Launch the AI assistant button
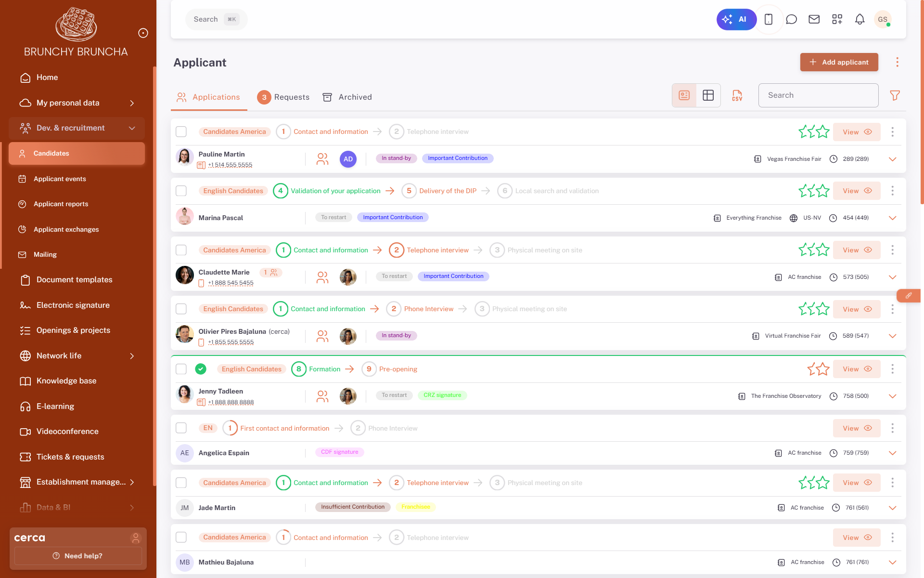 coord(736,19)
